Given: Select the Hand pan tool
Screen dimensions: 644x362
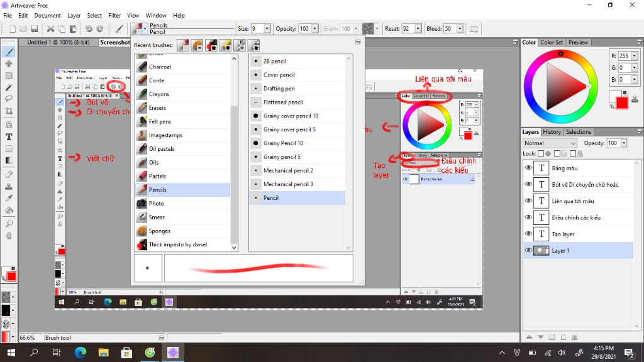Looking at the screenshot, I should pos(9,236).
